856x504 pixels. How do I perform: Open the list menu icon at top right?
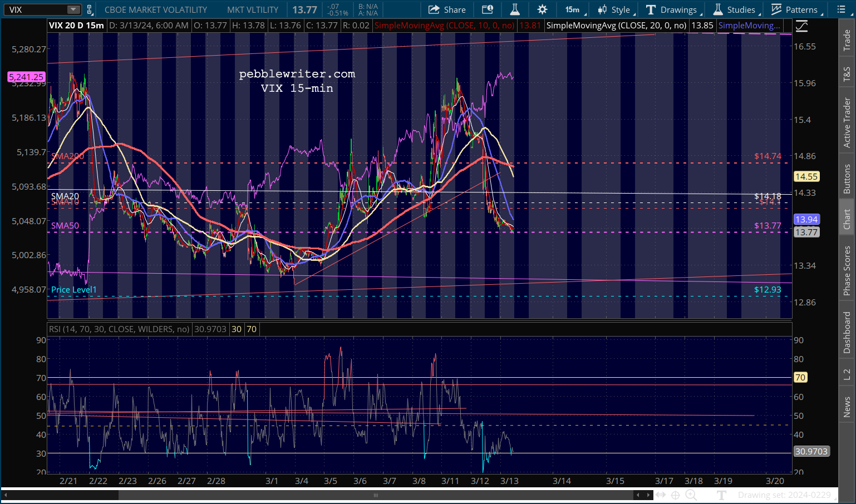tap(841, 9)
